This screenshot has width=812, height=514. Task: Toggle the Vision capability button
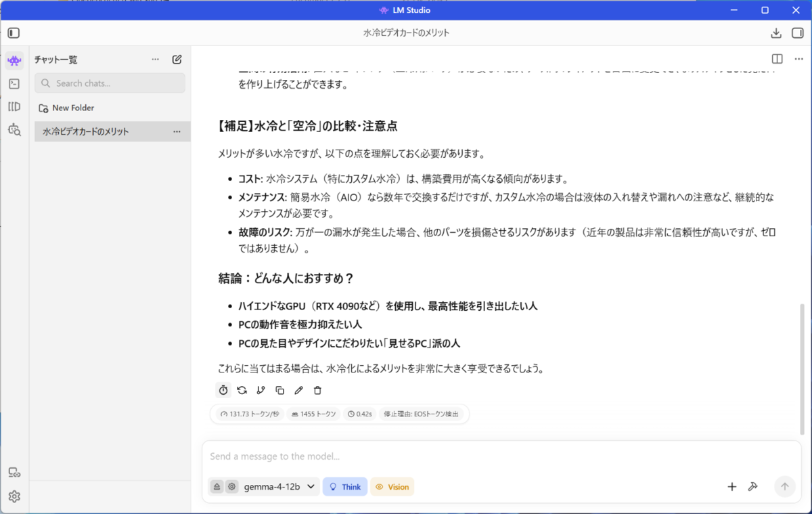(392, 486)
